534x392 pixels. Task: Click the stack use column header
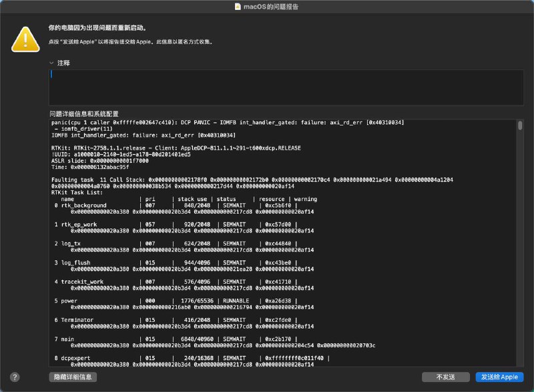coord(192,199)
